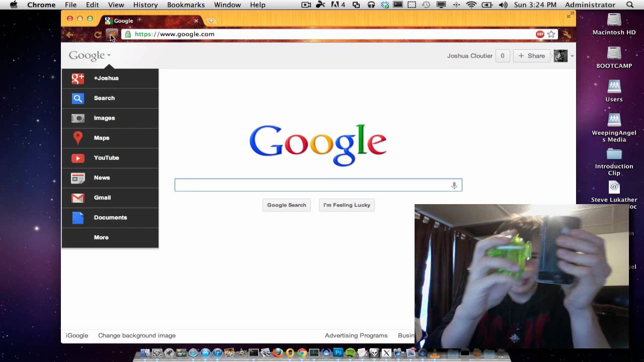The height and width of the screenshot is (362, 644).
Task: Open Chrome's wrench settings menu
Action: (x=567, y=35)
